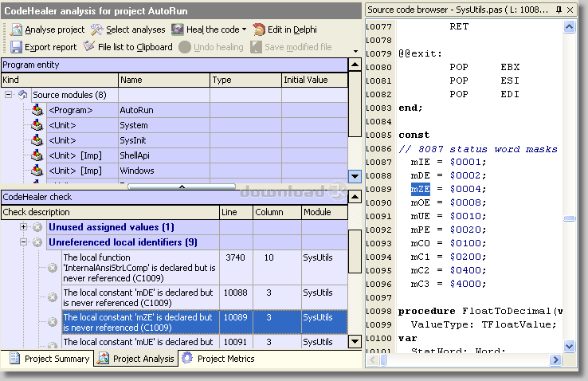Click Unreferenced local identifiers status icon
588x381 pixels.
37,242
